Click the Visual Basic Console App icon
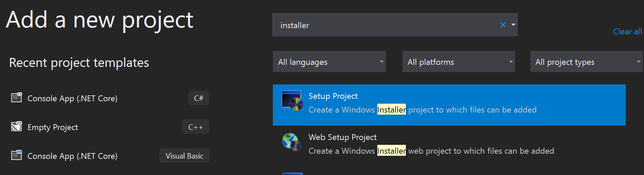Image resolution: width=644 pixels, height=175 pixels. [x=16, y=155]
